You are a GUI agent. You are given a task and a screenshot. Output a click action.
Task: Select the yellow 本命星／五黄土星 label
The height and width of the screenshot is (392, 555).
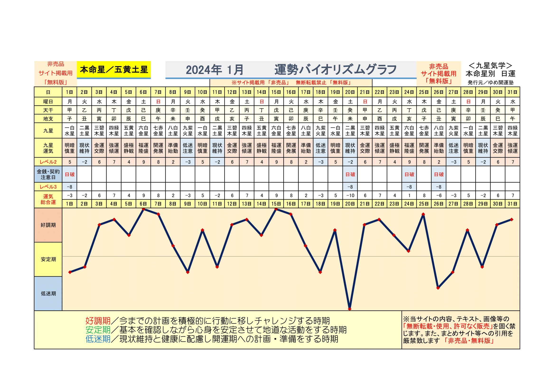pyautogui.click(x=114, y=70)
